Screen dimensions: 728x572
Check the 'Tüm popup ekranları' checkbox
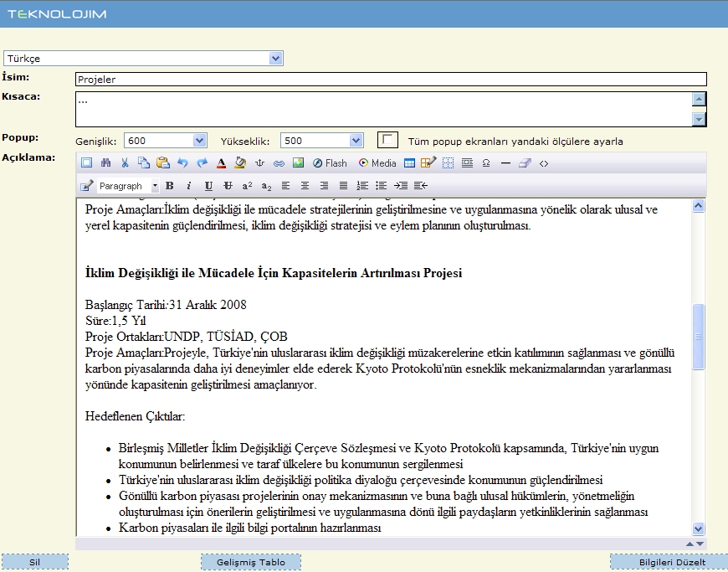[387, 140]
